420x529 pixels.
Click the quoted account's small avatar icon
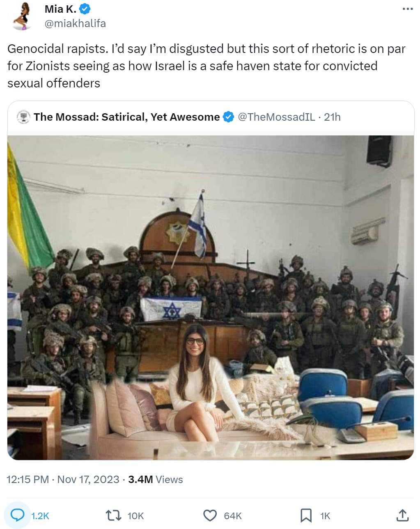(24, 117)
